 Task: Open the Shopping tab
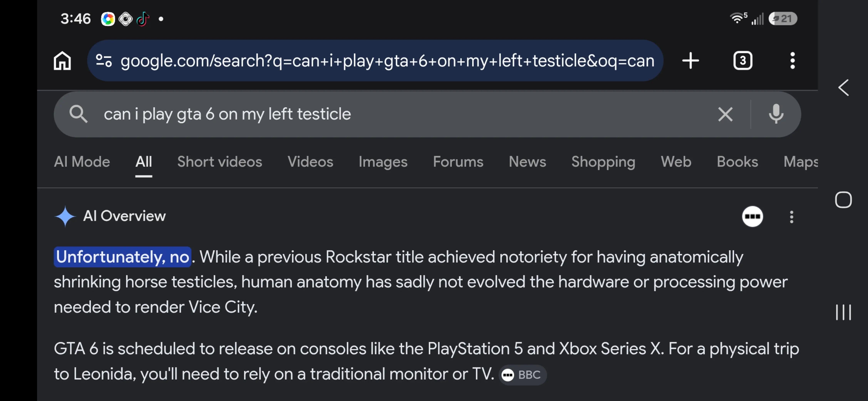pyautogui.click(x=603, y=162)
